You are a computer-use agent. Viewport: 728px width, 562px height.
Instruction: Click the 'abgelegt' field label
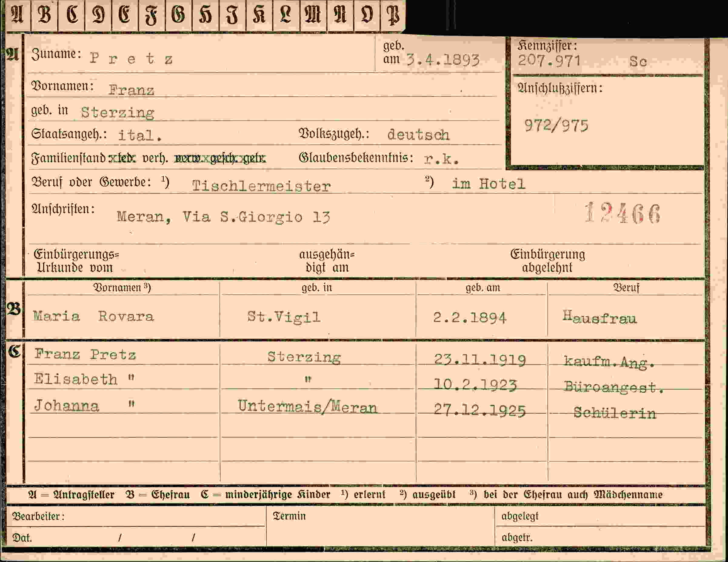point(520,516)
